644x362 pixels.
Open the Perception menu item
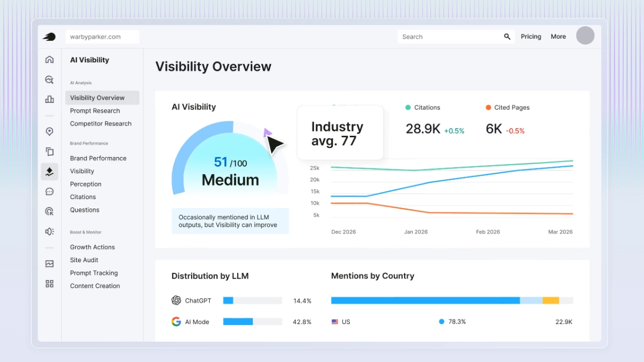(x=86, y=184)
